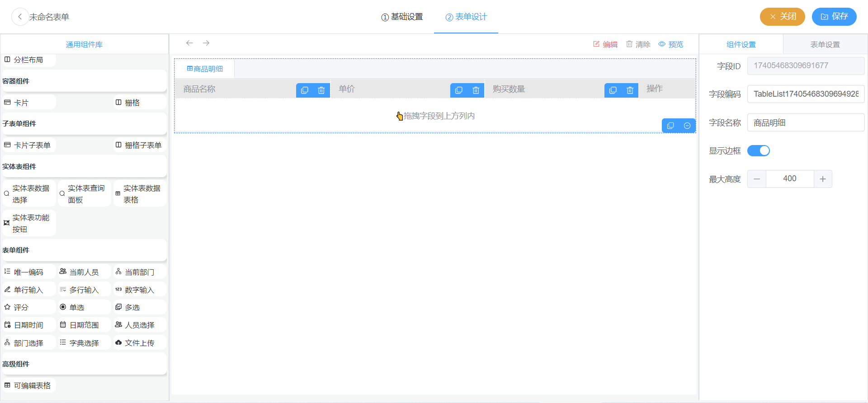Pick the 字典选择 dropdown component

(84, 343)
